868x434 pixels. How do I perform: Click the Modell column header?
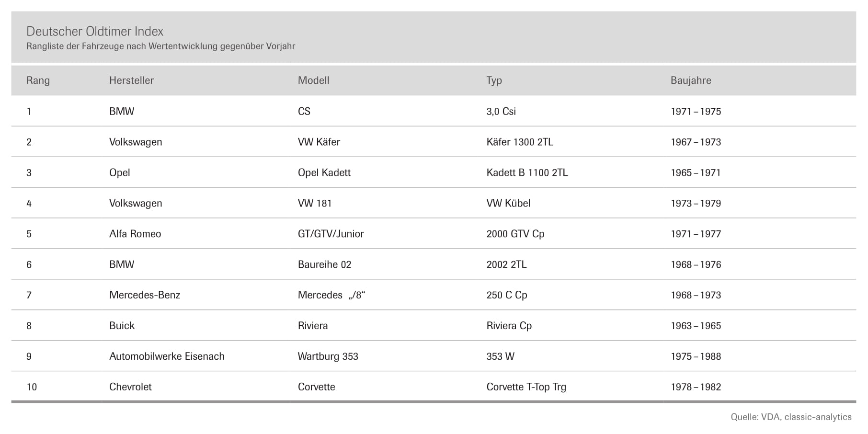pos(313,80)
